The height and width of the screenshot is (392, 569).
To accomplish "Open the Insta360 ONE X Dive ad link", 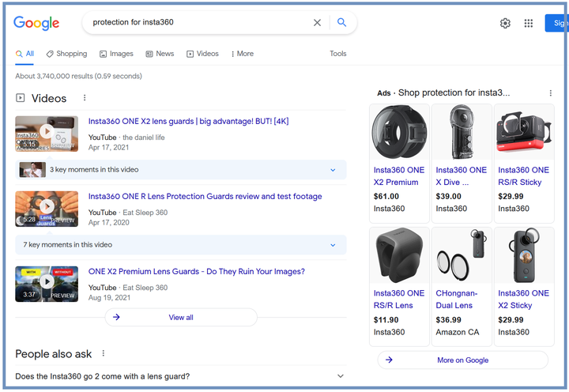I will click(x=462, y=176).
